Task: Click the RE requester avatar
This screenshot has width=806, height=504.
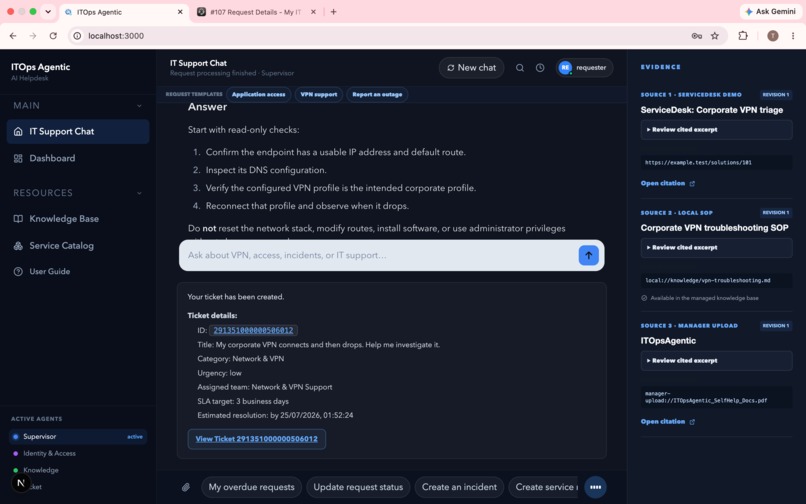Action: 565,68
